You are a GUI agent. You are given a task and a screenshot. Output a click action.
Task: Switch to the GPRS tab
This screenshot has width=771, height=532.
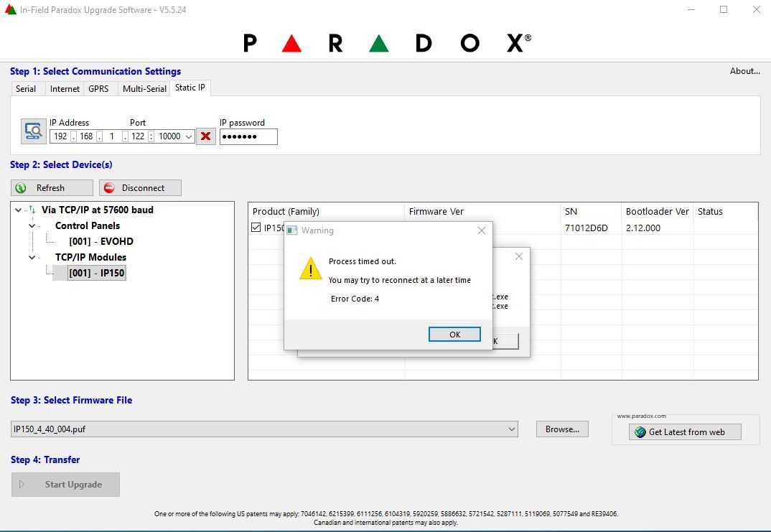[x=98, y=89]
